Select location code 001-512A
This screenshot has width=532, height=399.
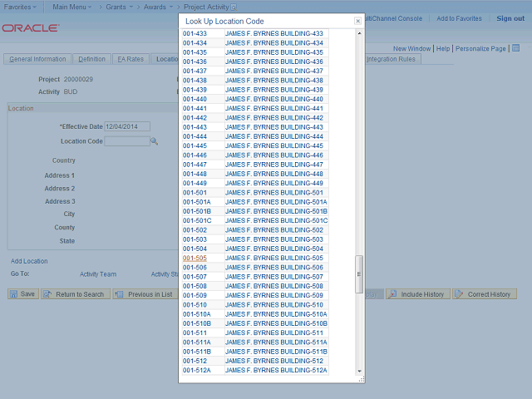[197, 370]
